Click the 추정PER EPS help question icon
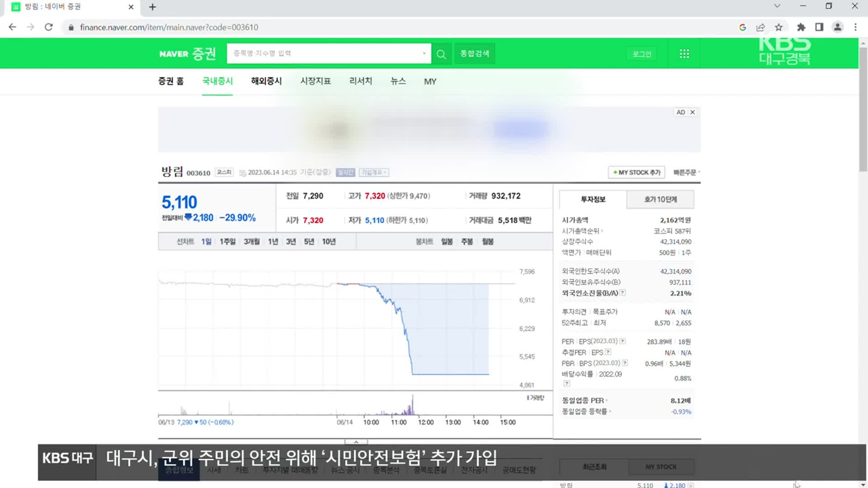 point(608,352)
